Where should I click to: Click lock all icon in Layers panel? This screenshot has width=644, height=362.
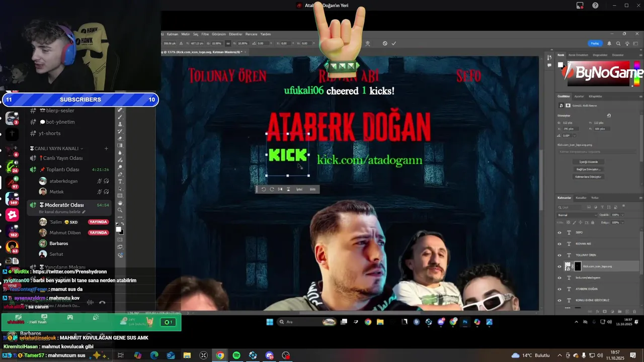(593, 222)
